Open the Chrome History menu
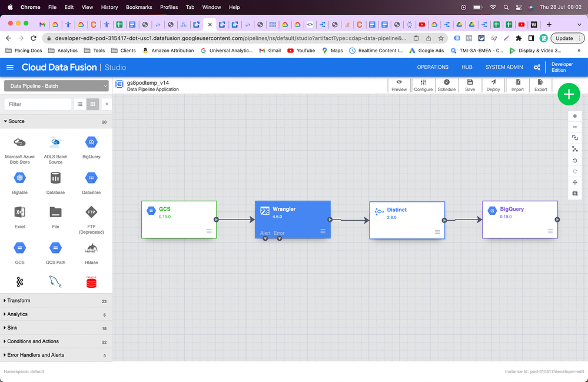This screenshot has width=588, height=382. click(x=109, y=7)
